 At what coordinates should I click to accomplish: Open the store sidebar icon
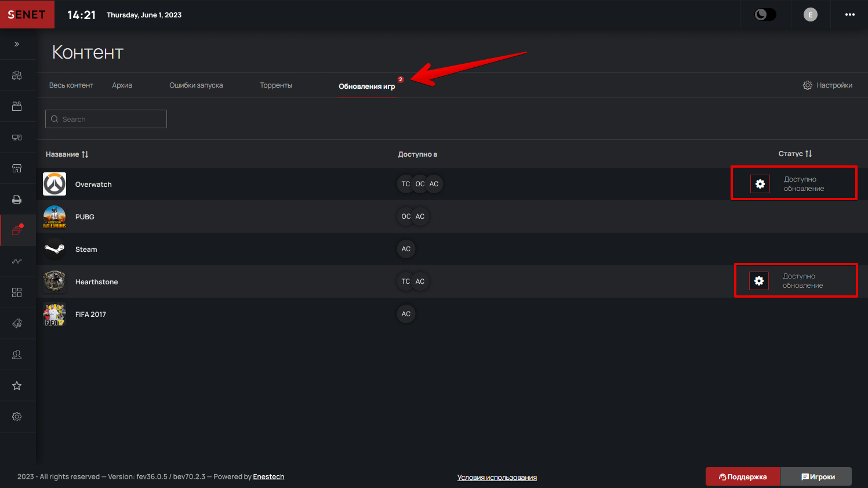click(17, 168)
